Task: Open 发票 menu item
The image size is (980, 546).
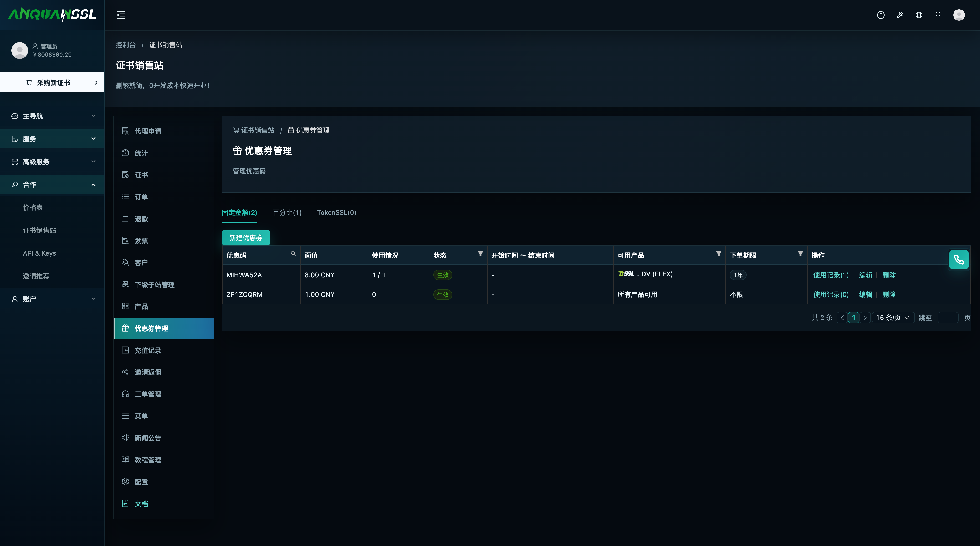Action: 163,241
